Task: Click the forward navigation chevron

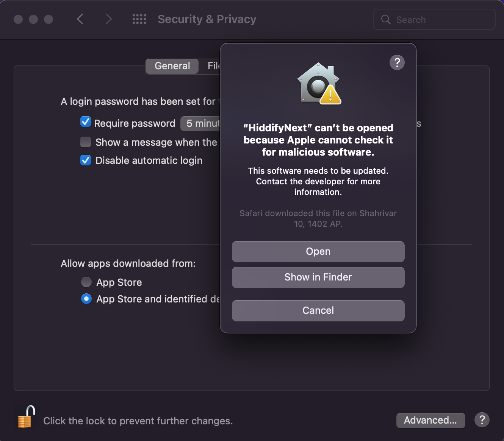Action: point(108,19)
